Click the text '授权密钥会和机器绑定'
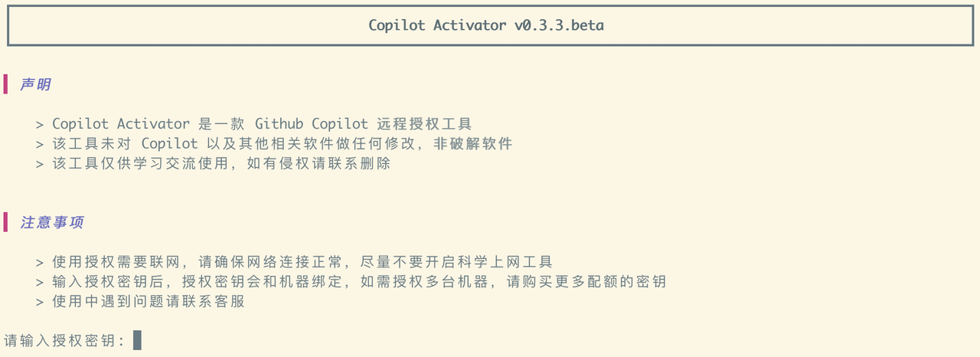 point(263,281)
